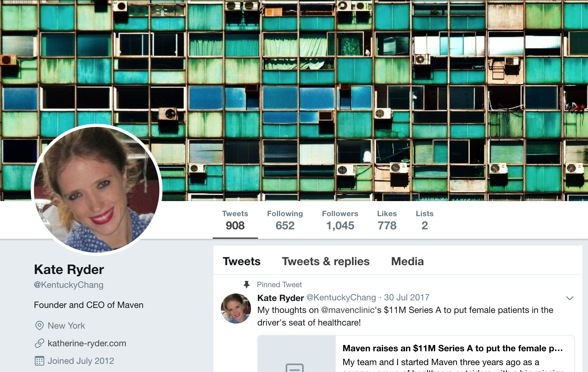
Task: Open the Lists count of 2
Action: (x=425, y=220)
